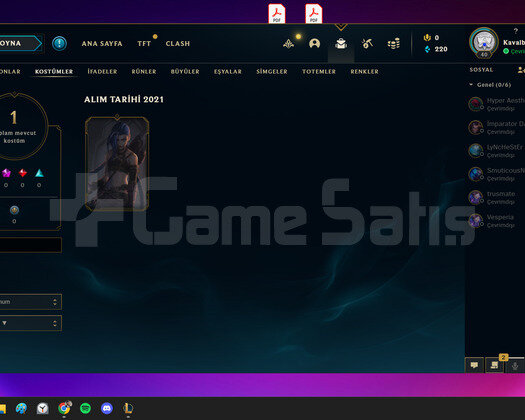This screenshot has height=420, width=525.
Task: Switch to the İFADELER tab
Action: click(x=102, y=71)
